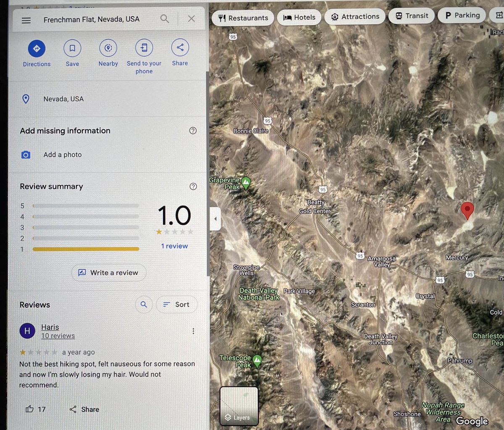Screen dimensions: 504x430
Task: Share the Haris review
Action: pyautogui.click(x=84, y=409)
